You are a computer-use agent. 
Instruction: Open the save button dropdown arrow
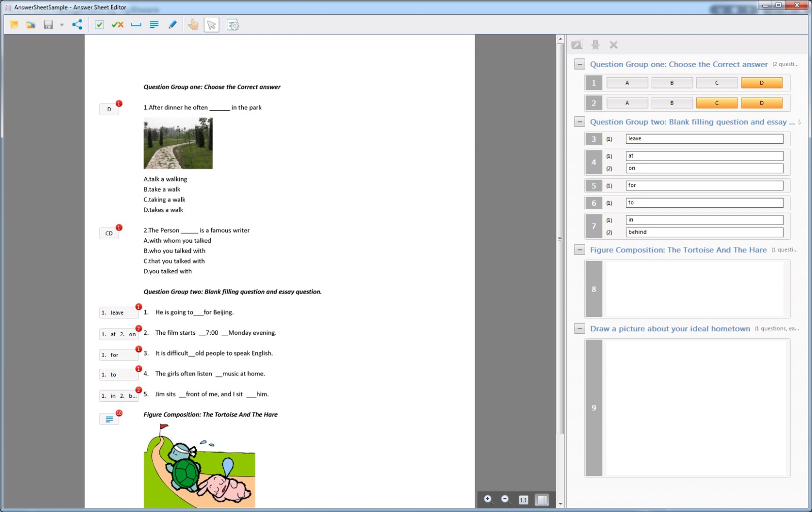[61, 24]
